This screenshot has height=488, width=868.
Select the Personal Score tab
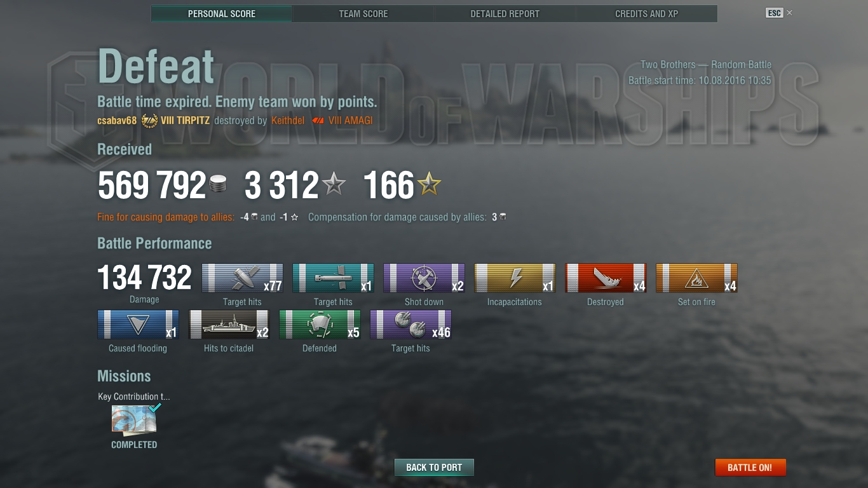(222, 13)
